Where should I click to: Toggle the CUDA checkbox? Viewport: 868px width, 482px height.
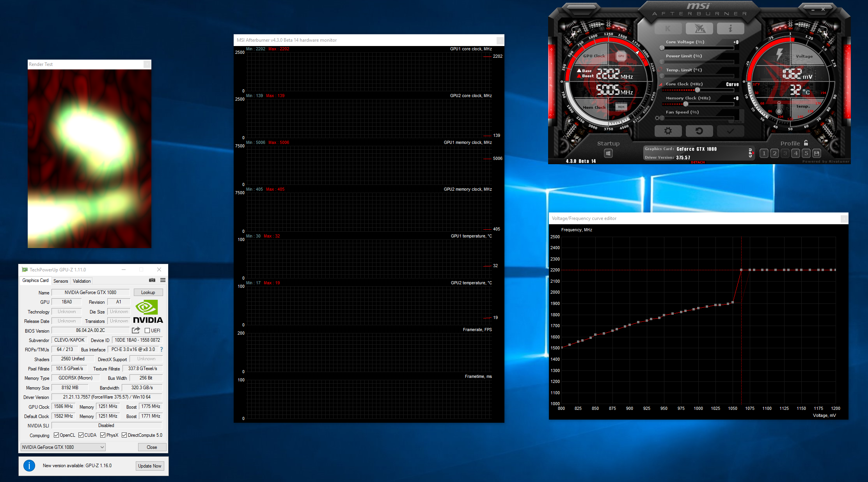pos(81,435)
